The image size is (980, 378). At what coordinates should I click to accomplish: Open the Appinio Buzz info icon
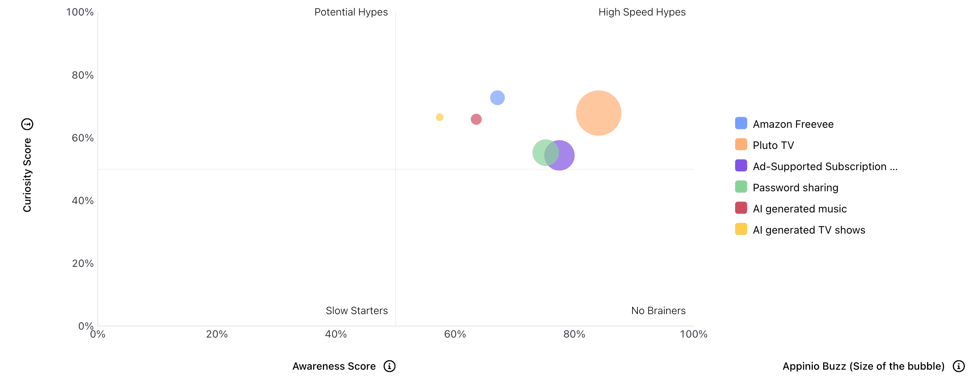click(958, 366)
